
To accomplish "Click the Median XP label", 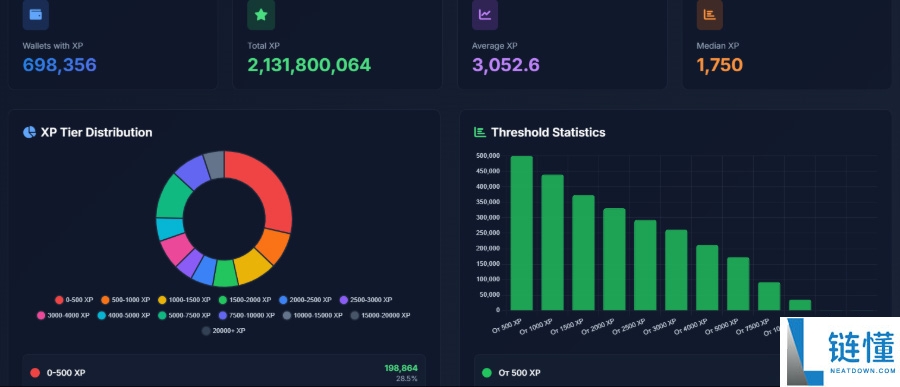I will pyautogui.click(x=718, y=46).
